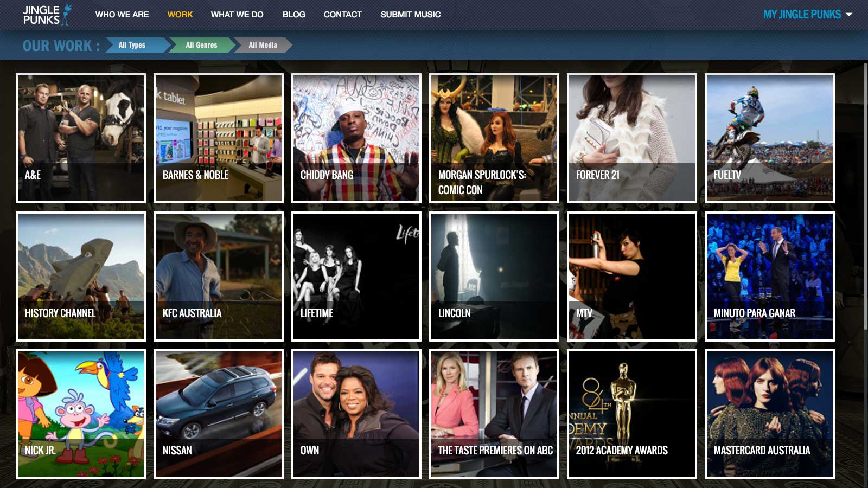View the History Channel project
The width and height of the screenshot is (868, 488).
pyautogui.click(x=81, y=277)
